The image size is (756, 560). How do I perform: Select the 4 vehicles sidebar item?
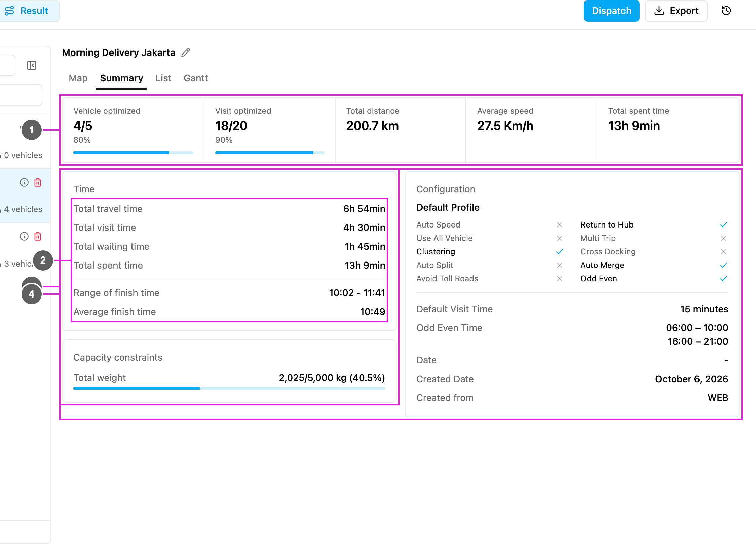pyautogui.click(x=26, y=196)
